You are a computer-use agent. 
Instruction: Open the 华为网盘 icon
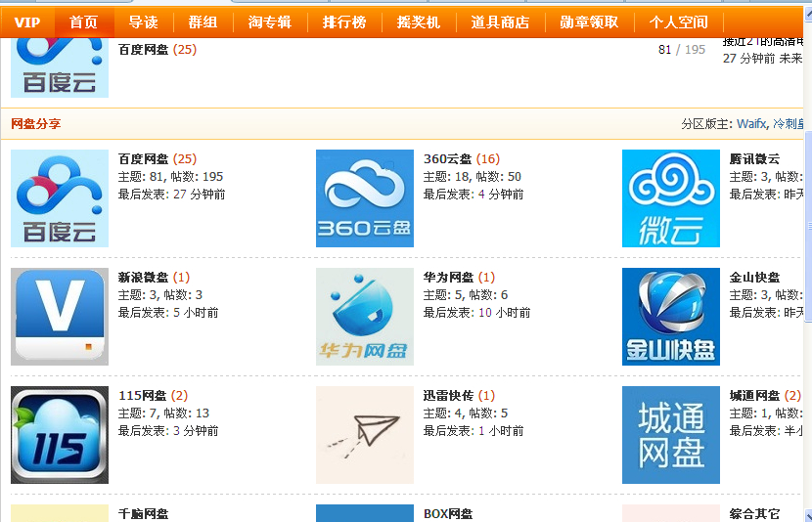365,317
